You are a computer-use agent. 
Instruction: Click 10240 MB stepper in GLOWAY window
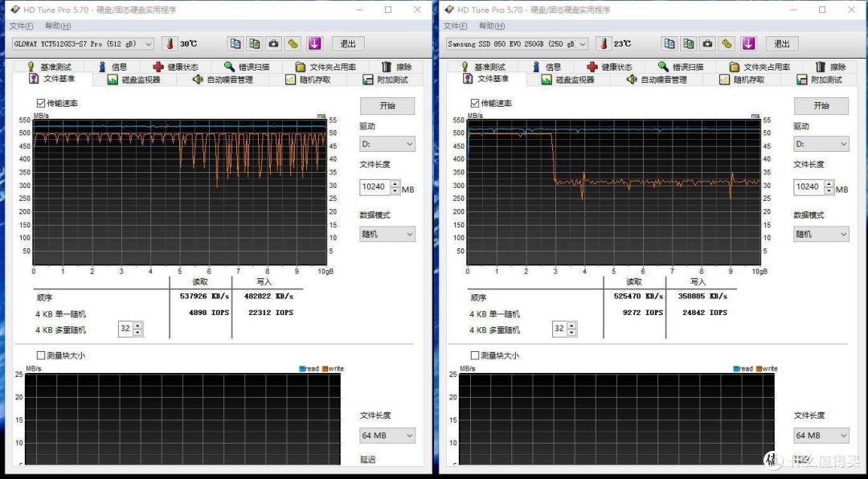pyautogui.click(x=395, y=187)
